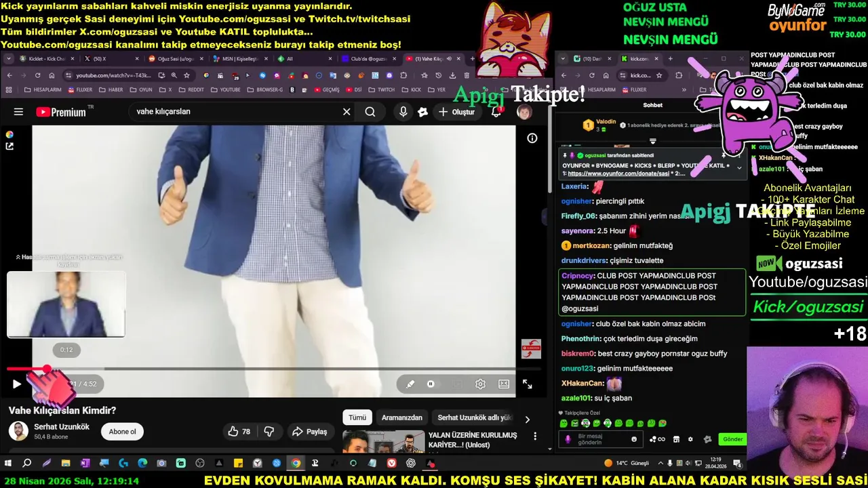
Task: Open the YouTube notifications bell
Action: [x=496, y=112]
